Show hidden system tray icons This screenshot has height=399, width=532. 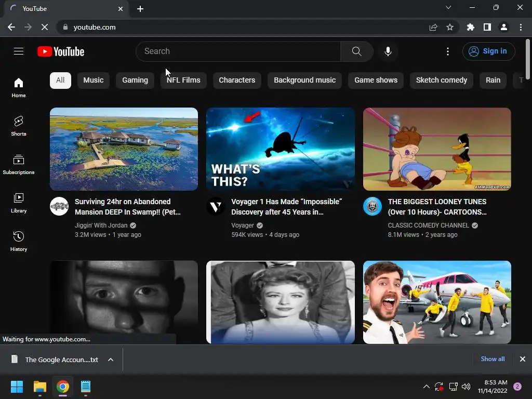[x=426, y=387]
